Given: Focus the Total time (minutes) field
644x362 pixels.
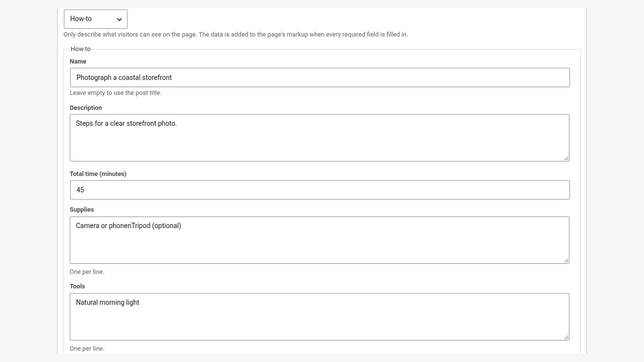Looking at the screenshot, I should [x=320, y=190].
